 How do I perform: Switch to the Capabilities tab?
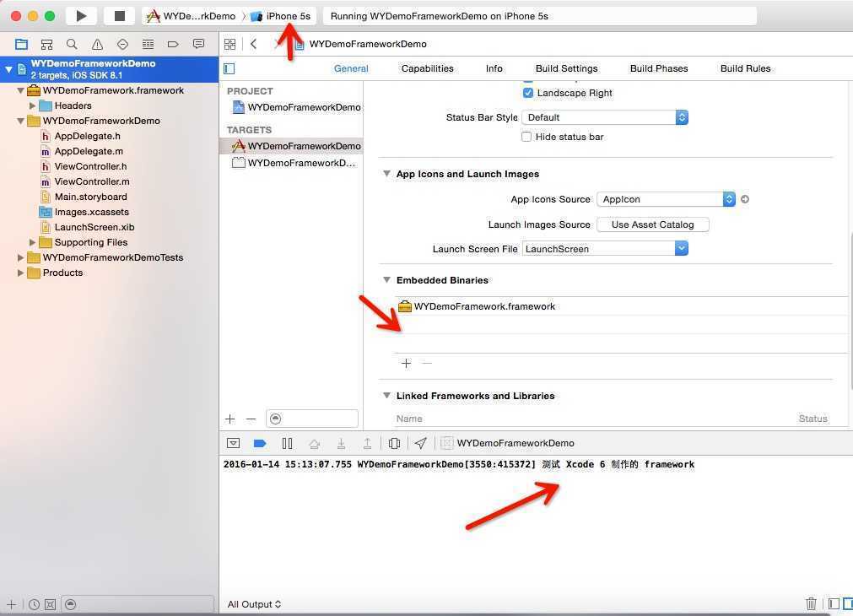427,68
